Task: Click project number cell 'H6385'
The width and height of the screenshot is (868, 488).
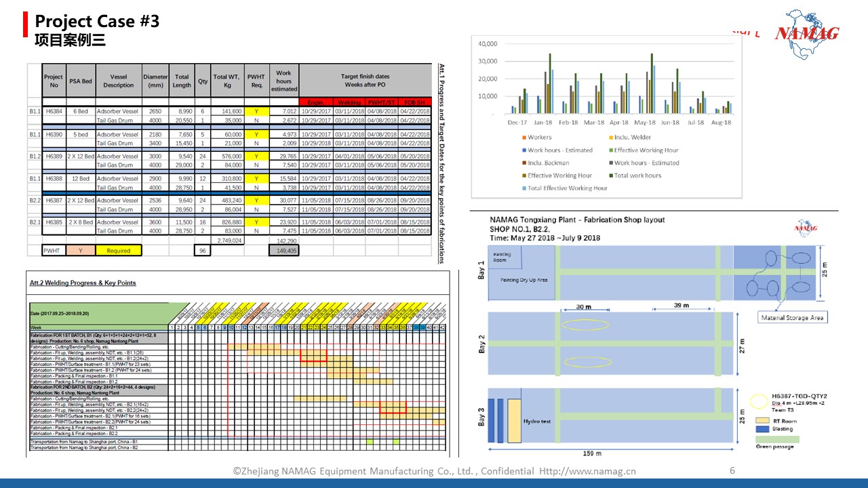Action: click(54, 222)
